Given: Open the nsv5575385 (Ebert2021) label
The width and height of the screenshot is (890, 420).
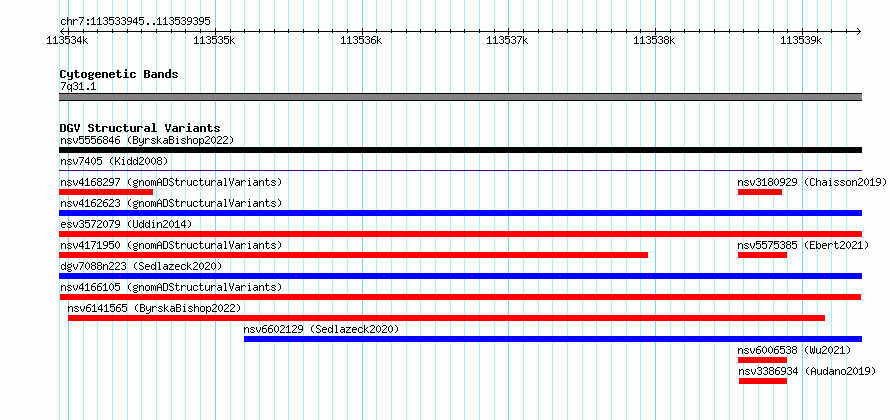Looking at the screenshot, I should (x=803, y=245).
